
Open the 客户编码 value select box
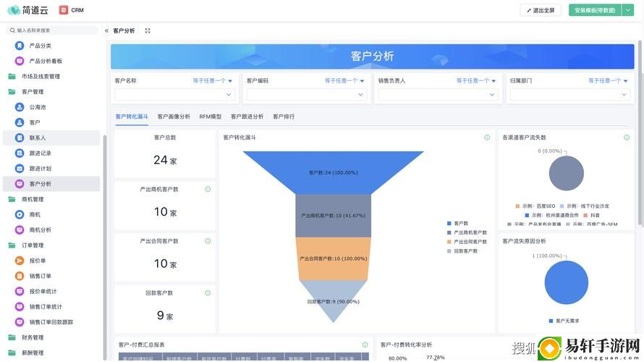(306, 95)
